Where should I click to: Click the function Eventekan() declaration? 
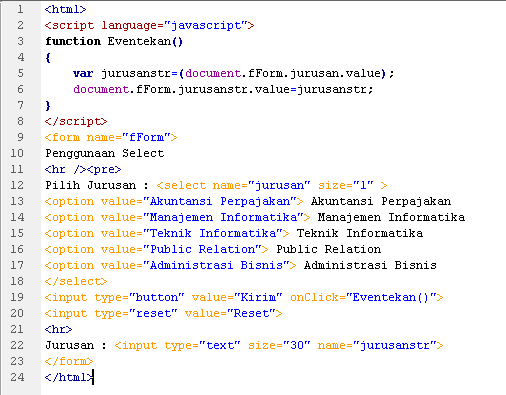tap(114, 41)
